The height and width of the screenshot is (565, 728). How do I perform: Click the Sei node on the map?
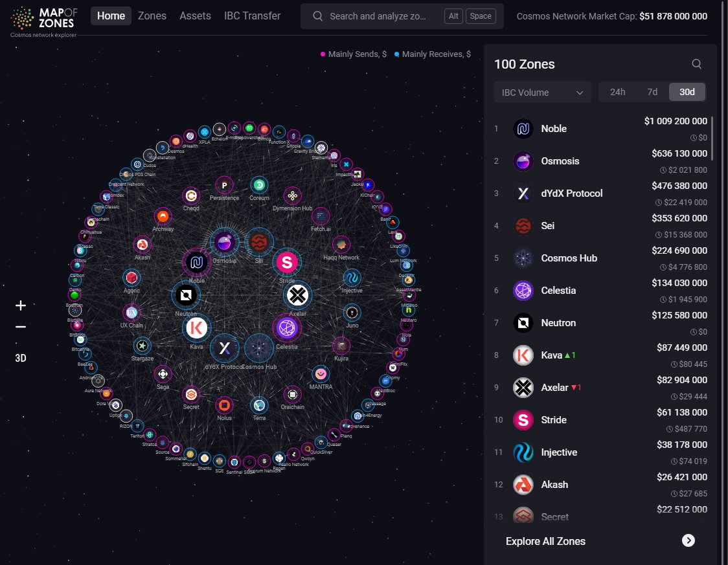point(259,242)
